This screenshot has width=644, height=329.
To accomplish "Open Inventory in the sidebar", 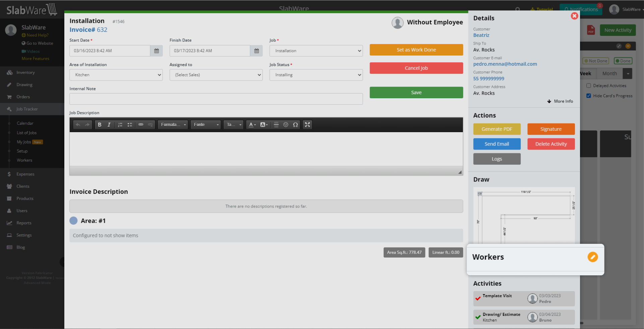I will [x=25, y=72].
